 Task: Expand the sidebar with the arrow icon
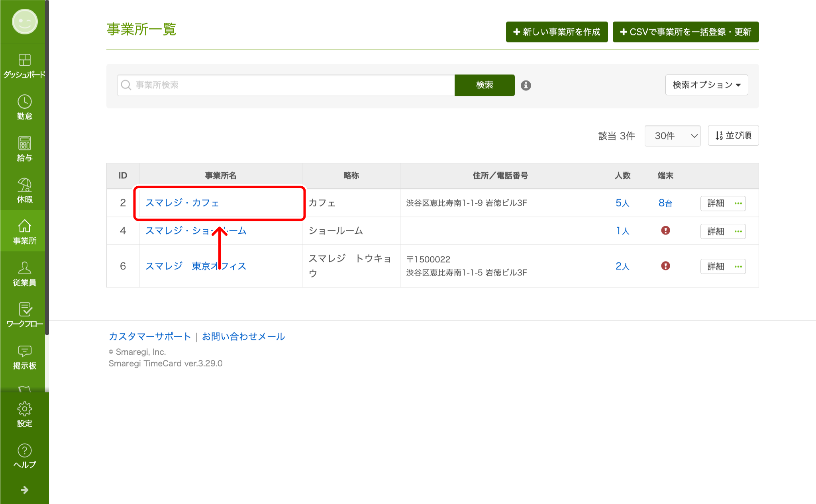pos(25,490)
